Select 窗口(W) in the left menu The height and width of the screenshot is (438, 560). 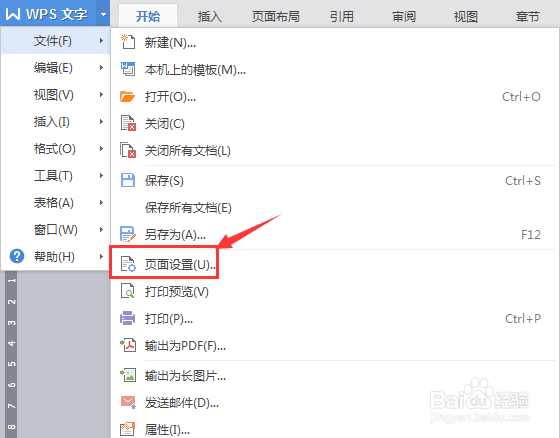click(55, 229)
